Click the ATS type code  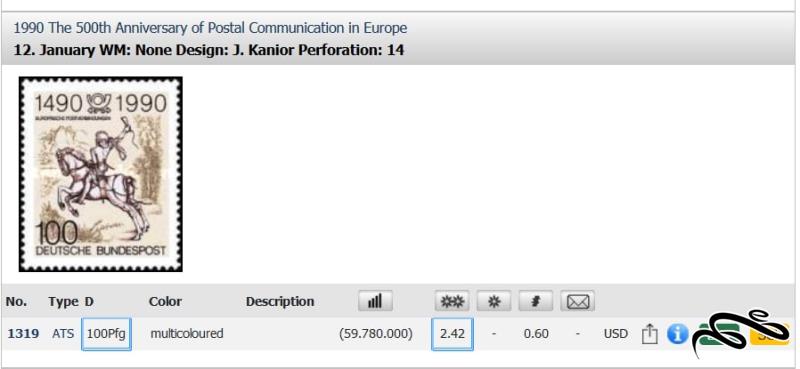(x=63, y=334)
